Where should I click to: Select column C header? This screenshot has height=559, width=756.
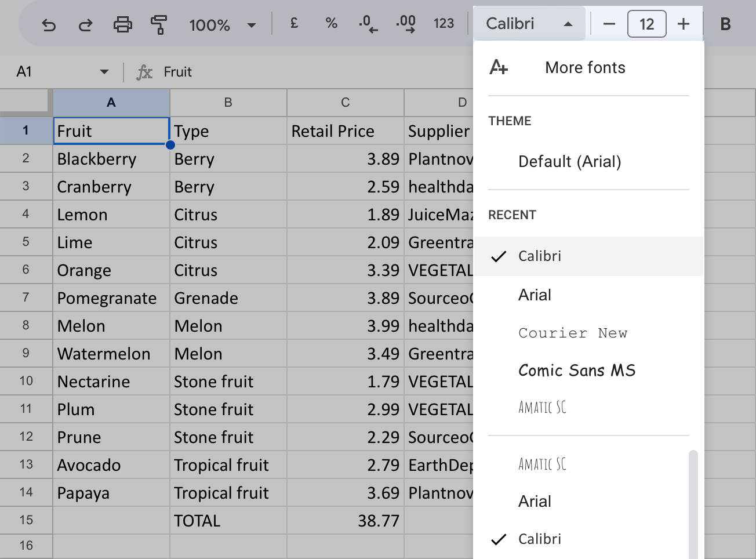pyautogui.click(x=346, y=103)
